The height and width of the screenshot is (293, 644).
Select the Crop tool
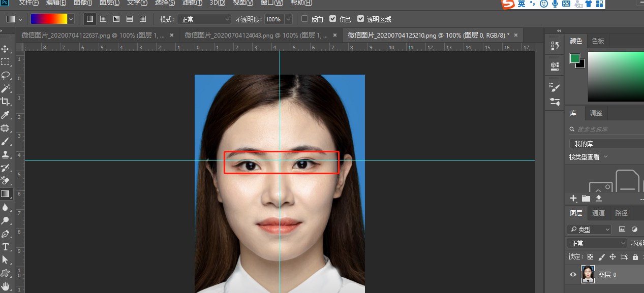pyautogui.click(x=6, y=102)
